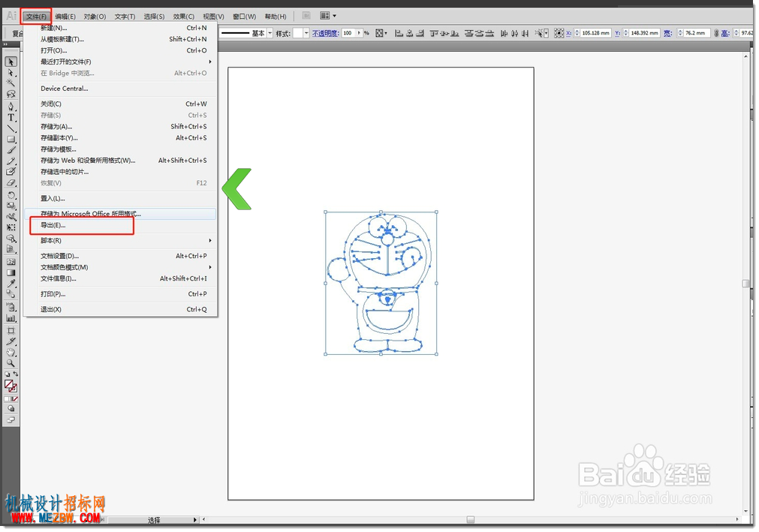Open the 效果(C) menu

(183, 17)
